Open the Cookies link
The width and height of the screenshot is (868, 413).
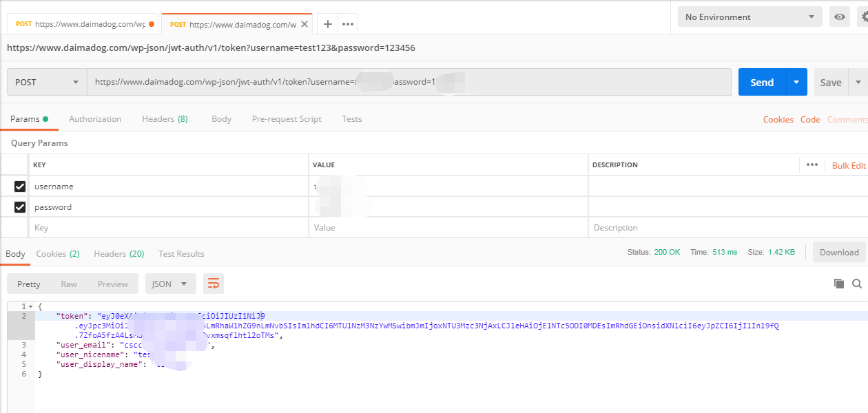(x=778, y=120)
